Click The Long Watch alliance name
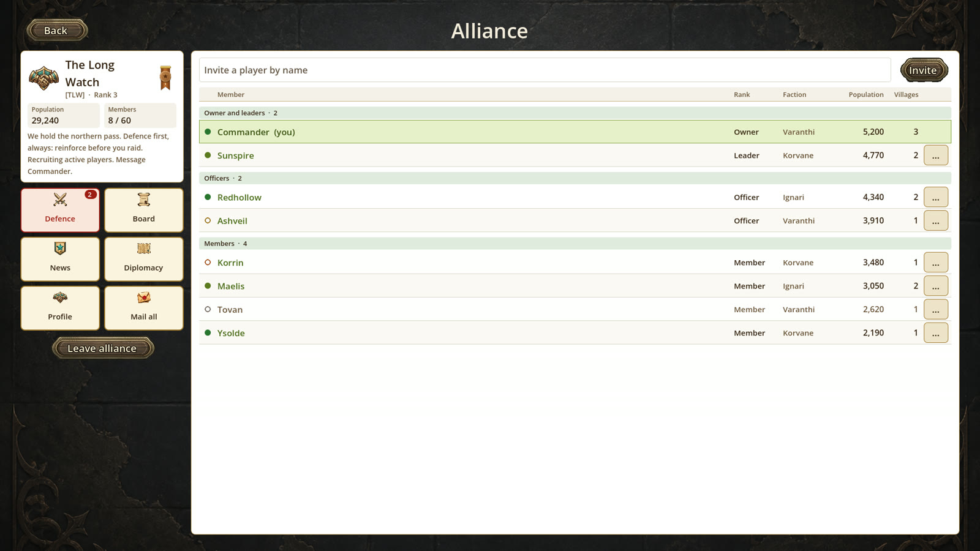This screenshot has width=980, height=551. click(90, 73)
